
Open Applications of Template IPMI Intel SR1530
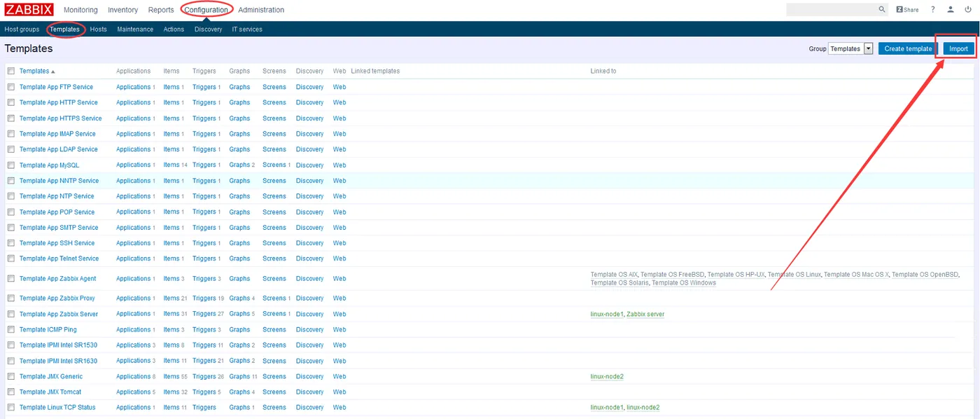(x=133, y=345)
